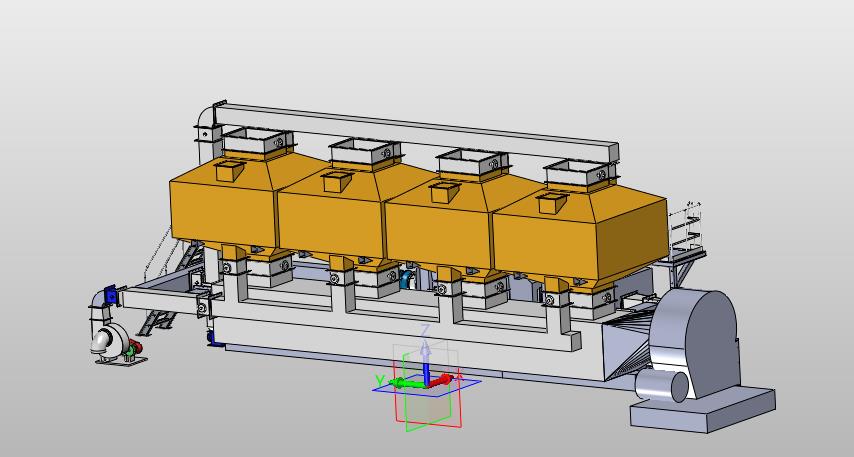The width and height of the screenshot is (854, 457).
Task: Click the green Y axis label
Action: pyautogui.click(x=380, y=381)
